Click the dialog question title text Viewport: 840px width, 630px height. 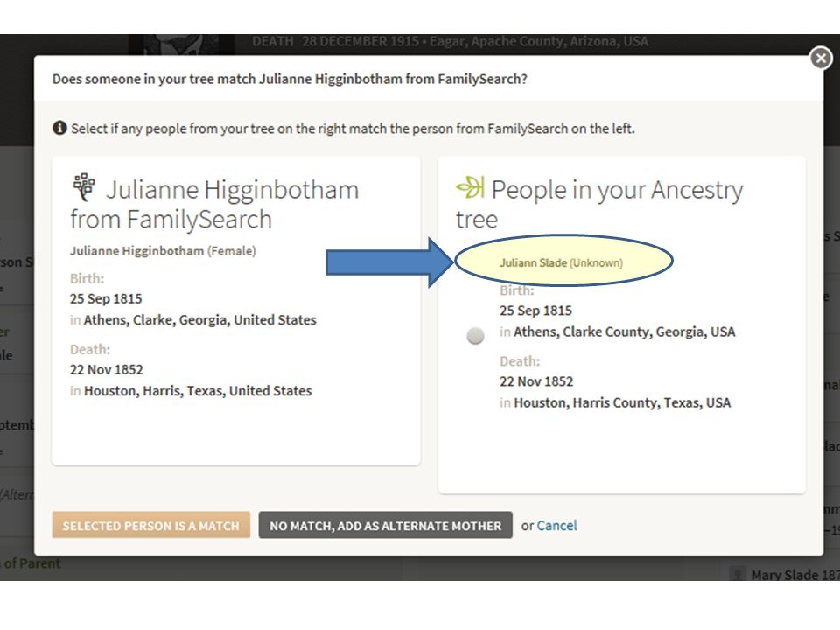point(290,79)
